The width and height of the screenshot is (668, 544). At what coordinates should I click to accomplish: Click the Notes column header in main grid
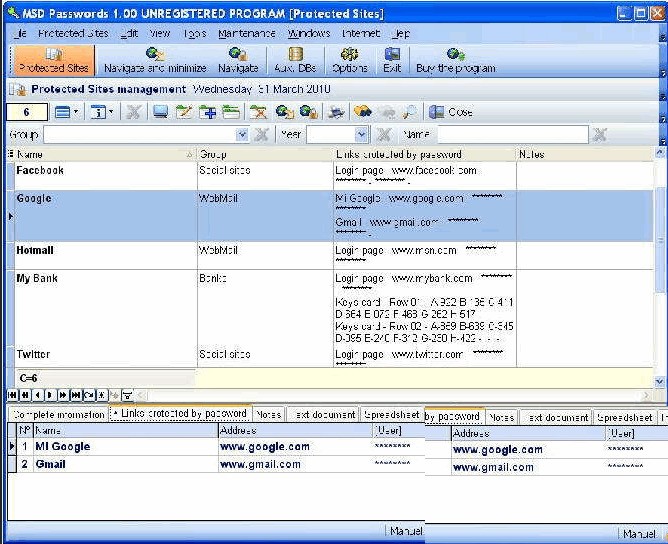[584, 154]
